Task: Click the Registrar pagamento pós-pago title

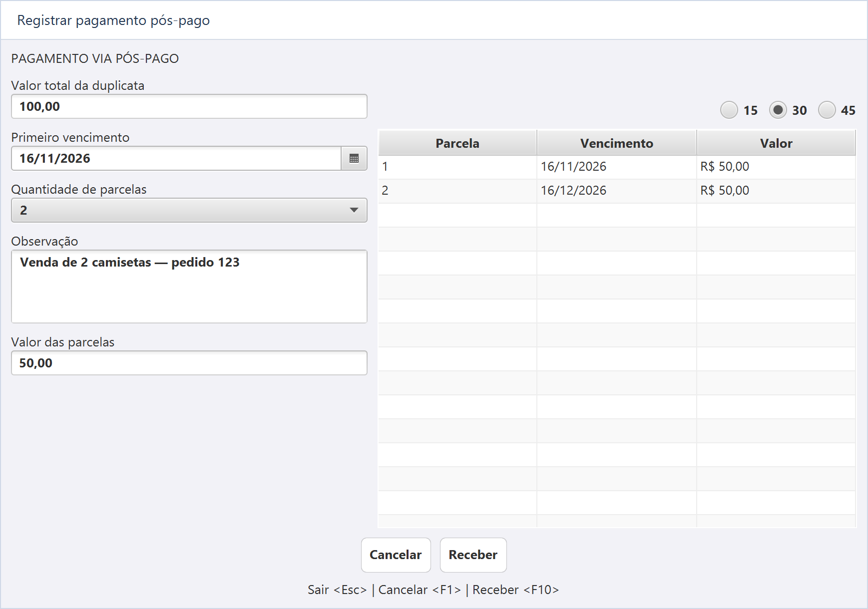Action: pos(113,20)
